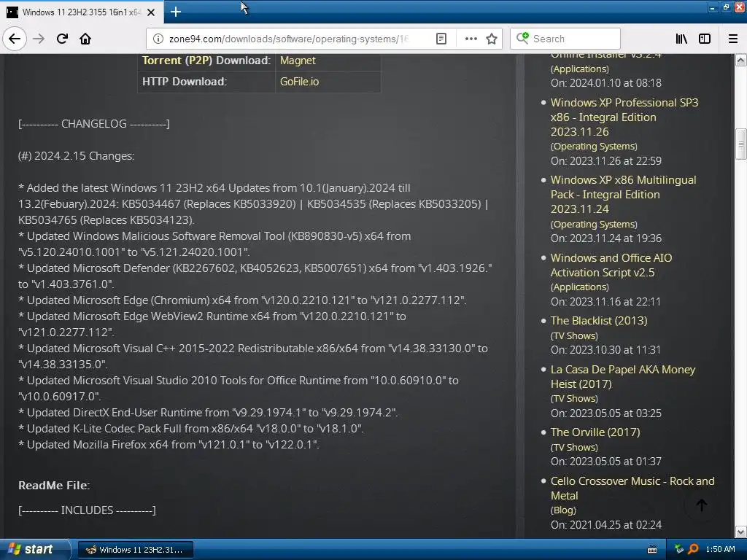Viewport: 747px width, 560px height.
Task: Click the forward navigation arrow
Action: pyautogui.click(x=39, y=39)
